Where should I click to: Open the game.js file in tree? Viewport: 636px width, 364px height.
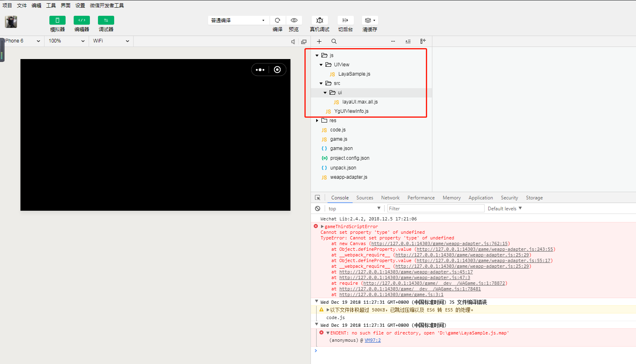tap(338, 139)
